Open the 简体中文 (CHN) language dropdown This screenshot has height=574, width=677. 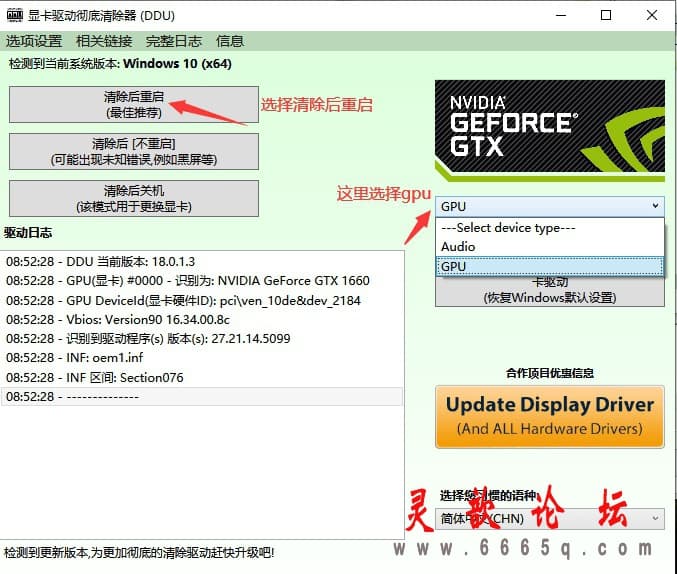[x=550, y=518]
